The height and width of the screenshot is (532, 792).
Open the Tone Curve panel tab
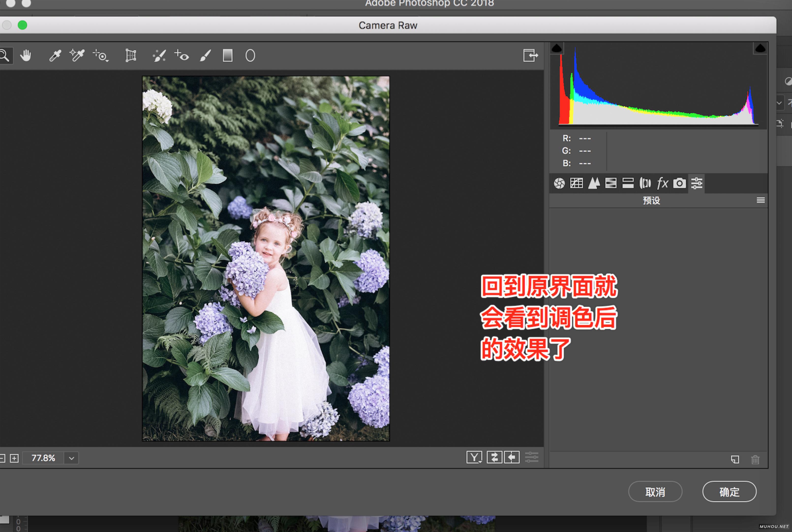[x=577, y=183]
